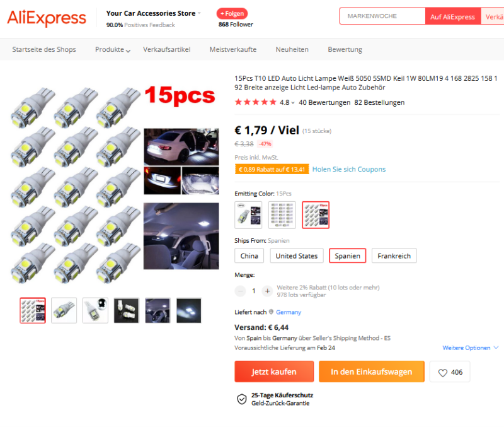Select the first Emitting Color swatch
The height and width of the screenshot is (427, 504).
click(248, 215)
